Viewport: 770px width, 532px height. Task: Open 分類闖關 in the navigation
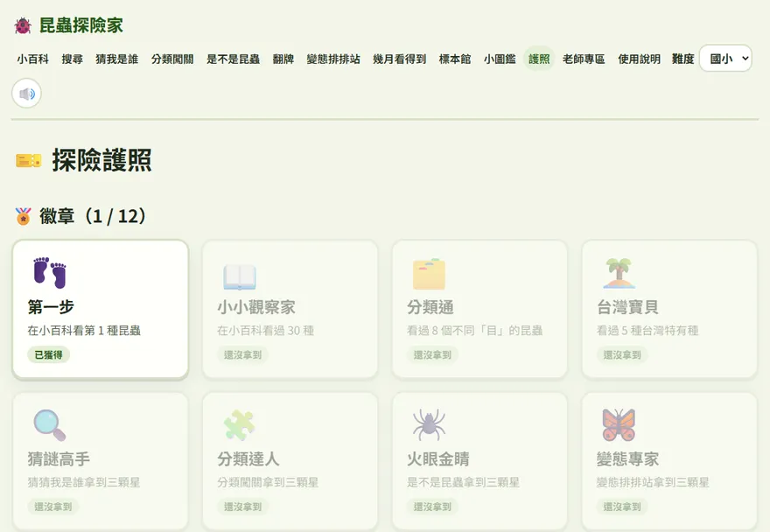(172, 59)
